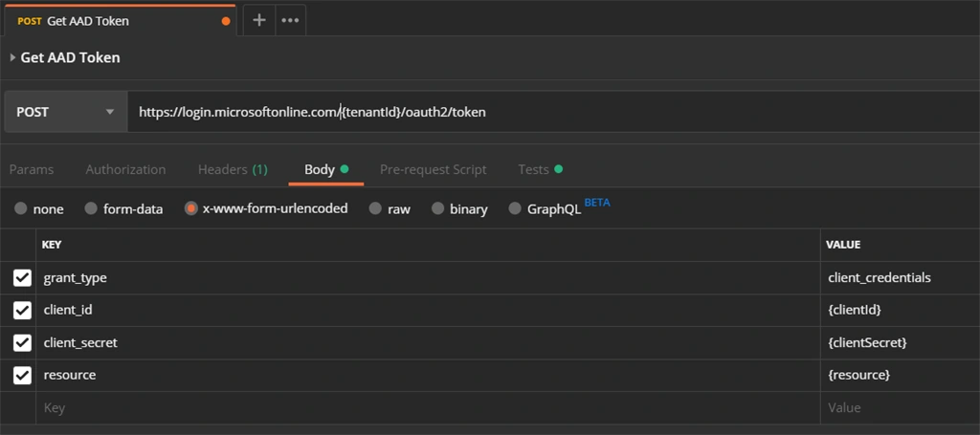Select the Body tab
Viewport: 980px width, 435px height.
click(x=325, y=170)
